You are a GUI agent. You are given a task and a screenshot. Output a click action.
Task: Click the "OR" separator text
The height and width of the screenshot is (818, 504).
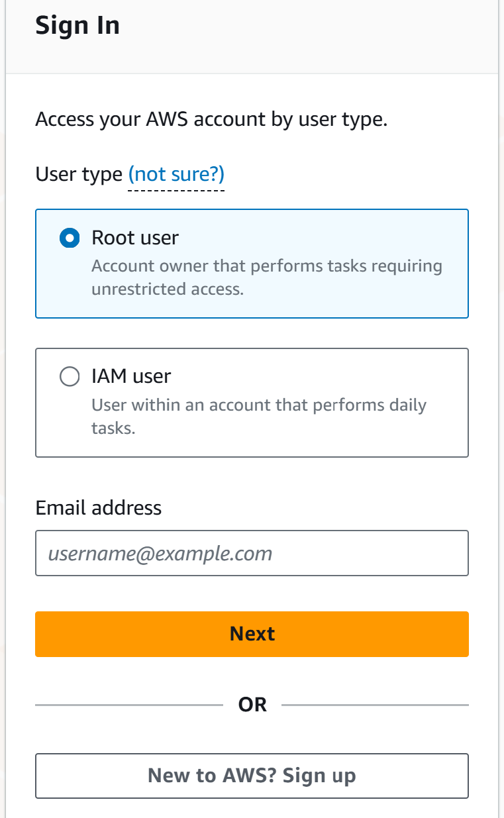tap(252, 705)
